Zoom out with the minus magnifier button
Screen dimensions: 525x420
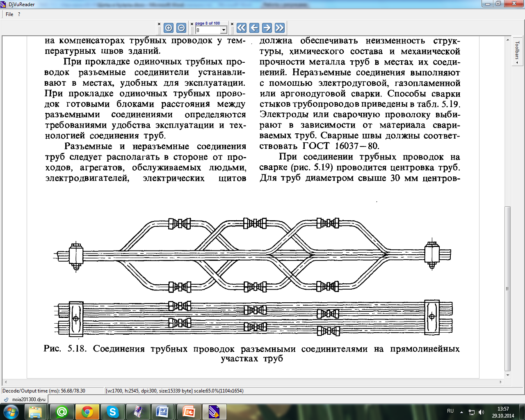(181, 28)
